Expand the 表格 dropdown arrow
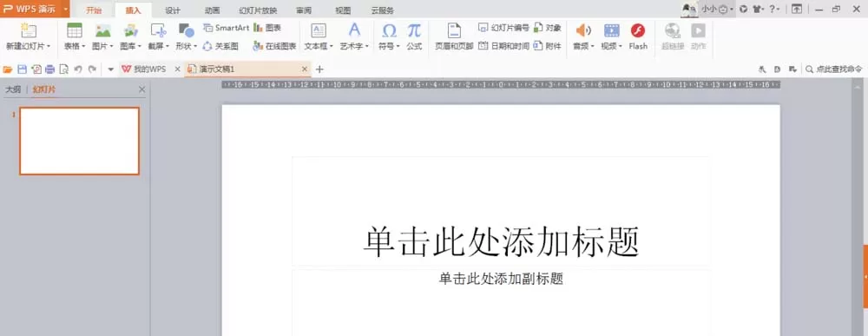 tap(83, 47)
